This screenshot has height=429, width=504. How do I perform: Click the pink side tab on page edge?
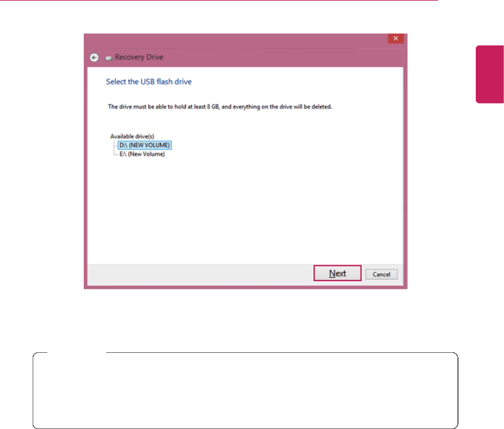489,74
